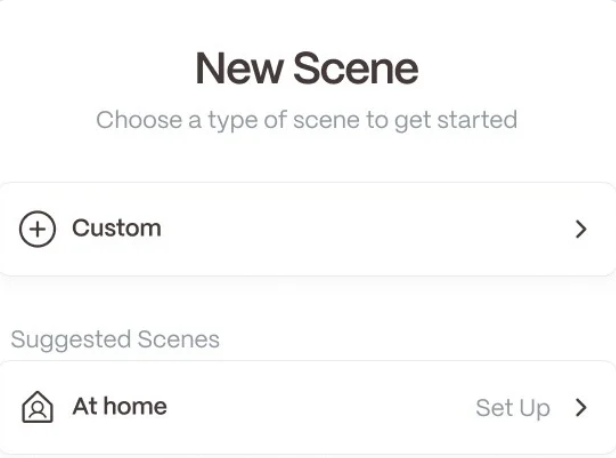Click the word 'Choose' in the subtitle
616x458 pixels.
pos(139,120)
